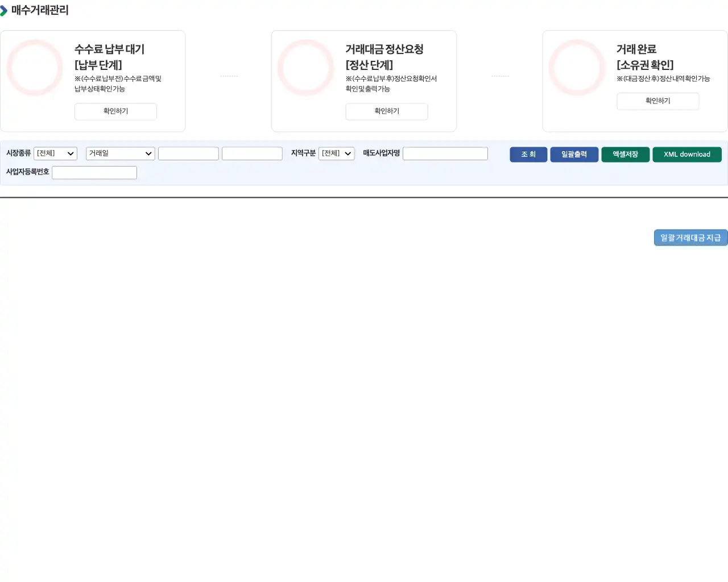Viewport: 728px width, 582px height.
Task: Click the 수수료 납부 대기 [납부 단계] heading
Action: 109,57
